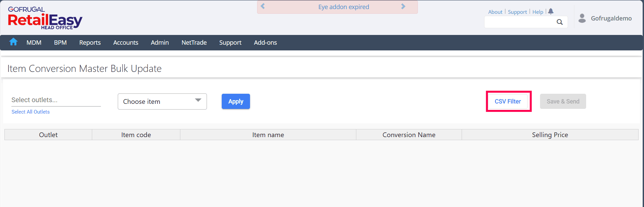Image resolution: width=644 pixels, height=207 pixels.
Task: Click the user profile avatar icon
Action: [x=582, y=18]
